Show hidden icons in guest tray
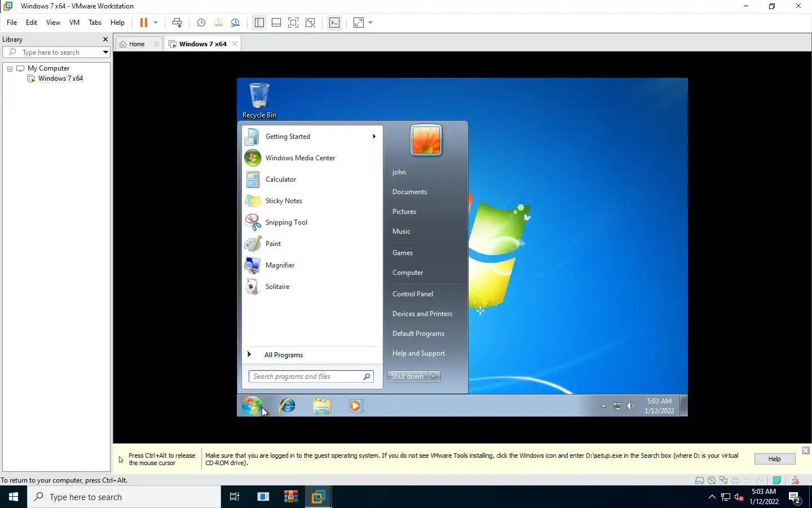 click(x=603, y=406)
